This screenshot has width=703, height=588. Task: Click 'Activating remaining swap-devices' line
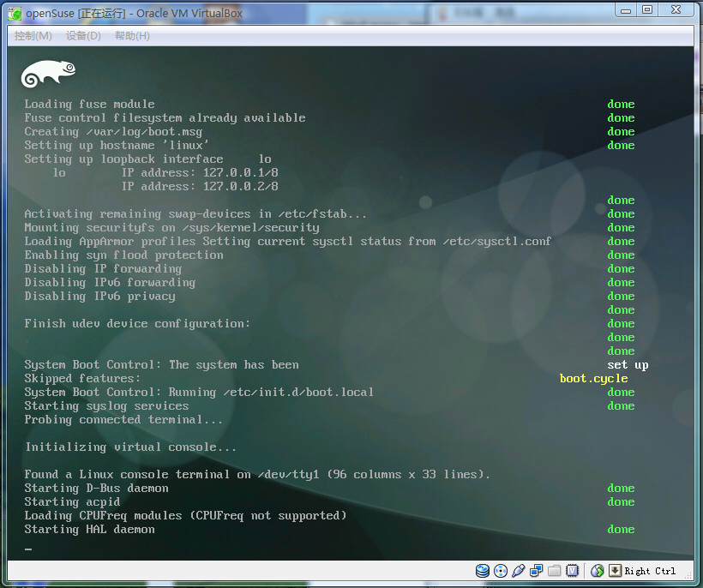pyautogui.click(x=195, y=213)
